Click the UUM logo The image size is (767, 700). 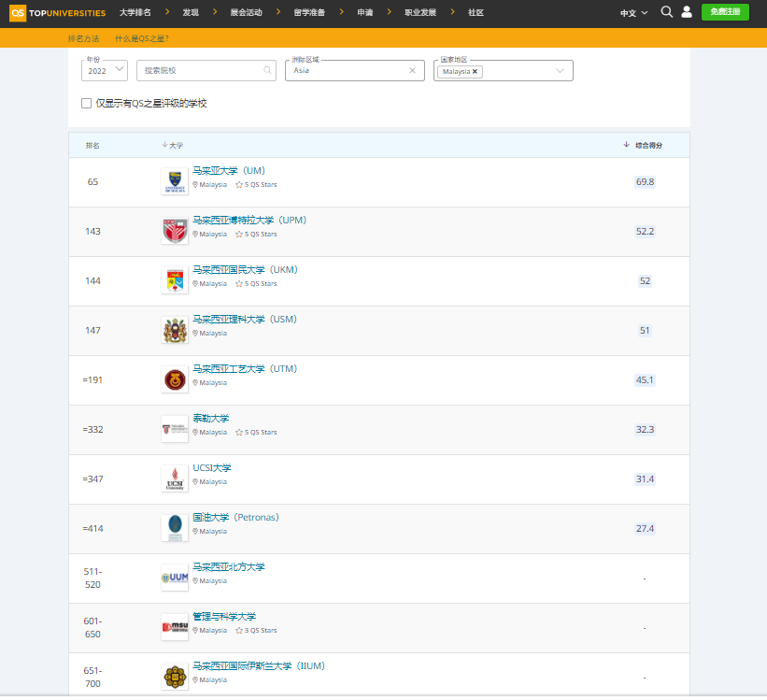175,578
